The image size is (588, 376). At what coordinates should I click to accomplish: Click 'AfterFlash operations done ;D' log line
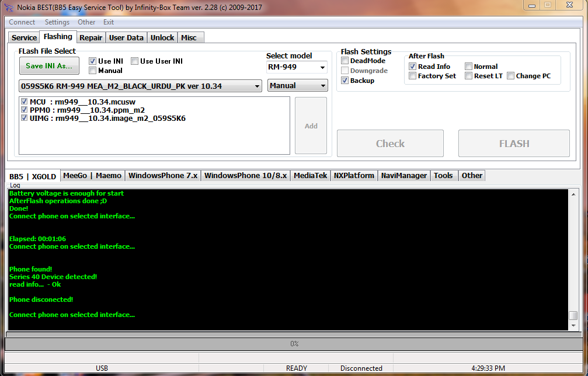58,201
